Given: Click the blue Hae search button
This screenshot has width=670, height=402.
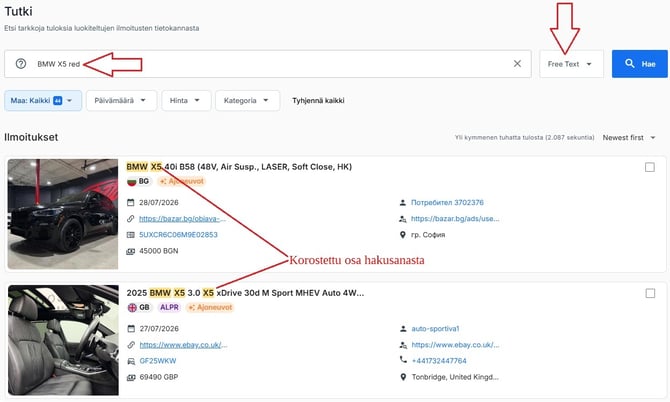Looking at the screenshot, I should pos(639,64).
